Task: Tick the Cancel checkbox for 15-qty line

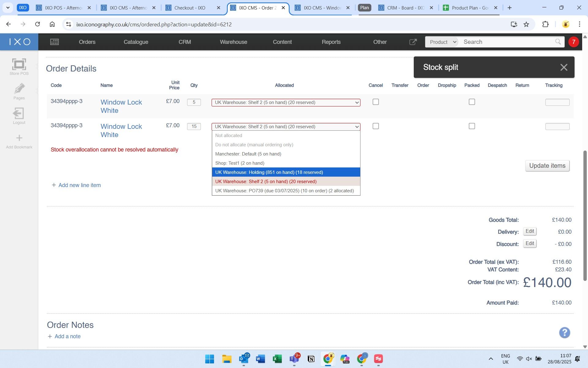Action: tap(375, 126)
